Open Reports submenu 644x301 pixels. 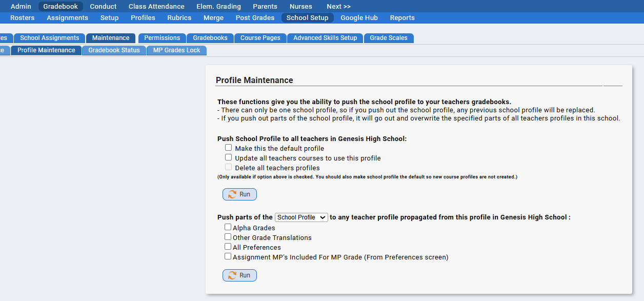(x=402, y=17)
